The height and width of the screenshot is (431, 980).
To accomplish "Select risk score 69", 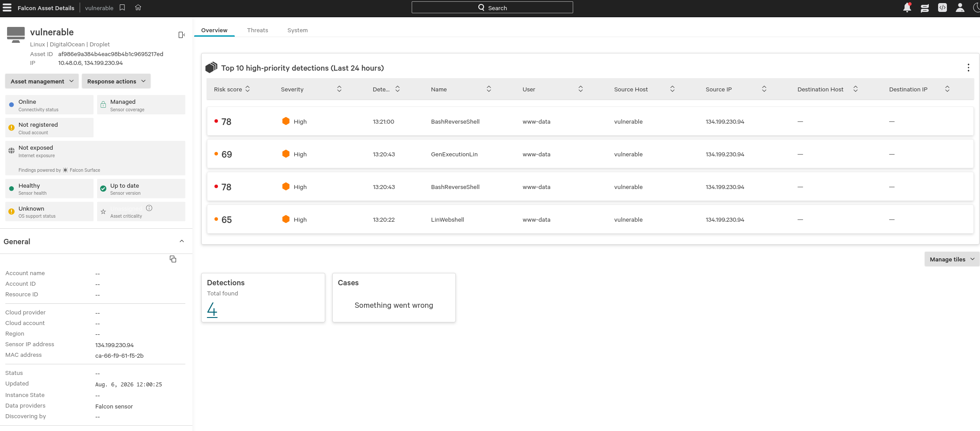I will coord(227,154).
